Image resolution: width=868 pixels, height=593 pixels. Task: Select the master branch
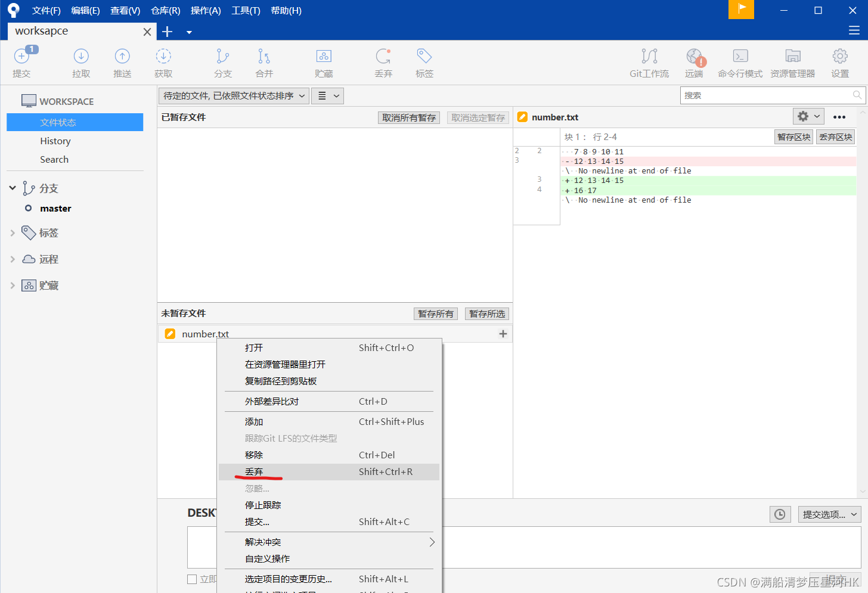point(55,208)
